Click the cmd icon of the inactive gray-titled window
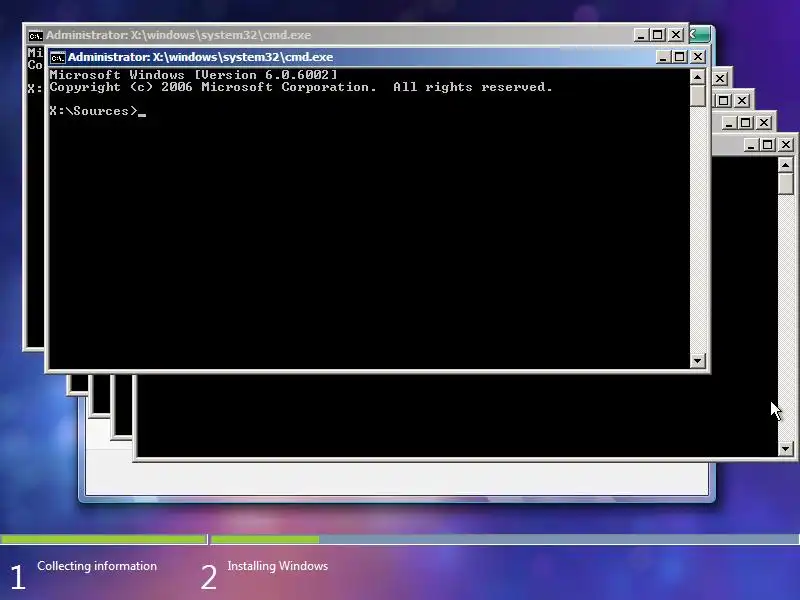 tap(36, 36)
